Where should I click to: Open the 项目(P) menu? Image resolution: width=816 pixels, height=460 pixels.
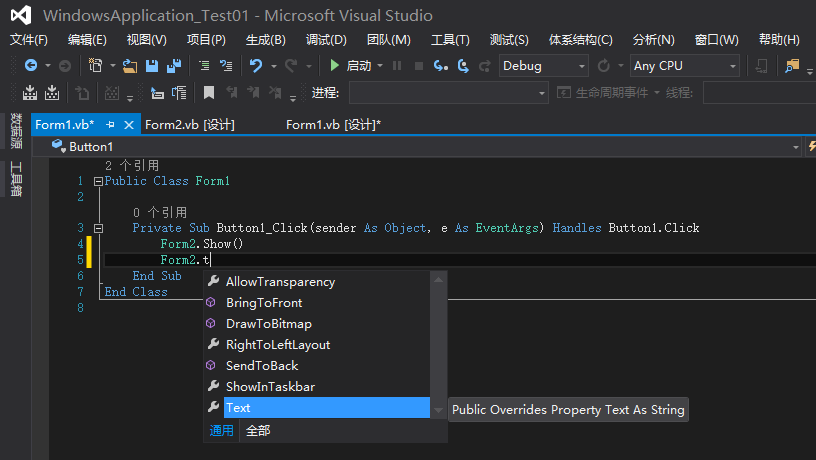point(206,40)
